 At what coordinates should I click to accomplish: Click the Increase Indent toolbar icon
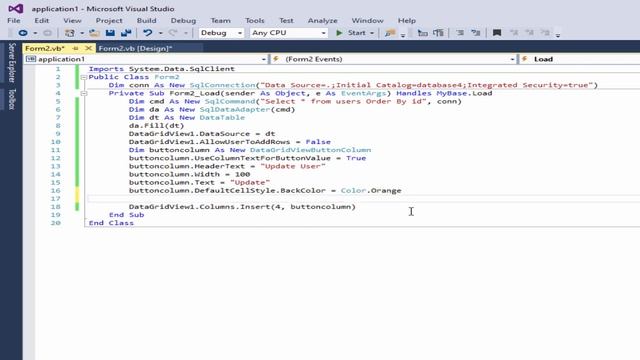(476, 33)
